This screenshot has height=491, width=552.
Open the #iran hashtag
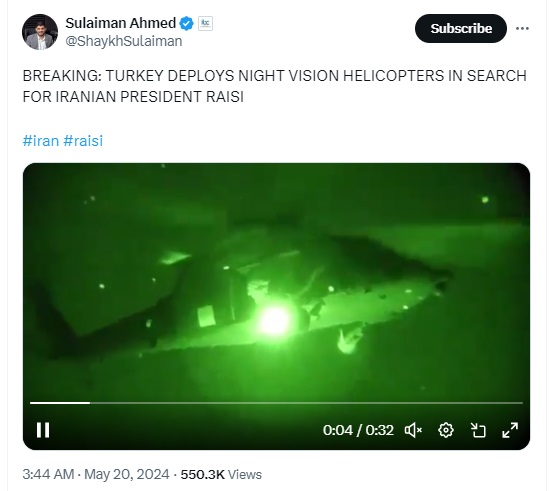pyautogui.click(x=41, y=141)
